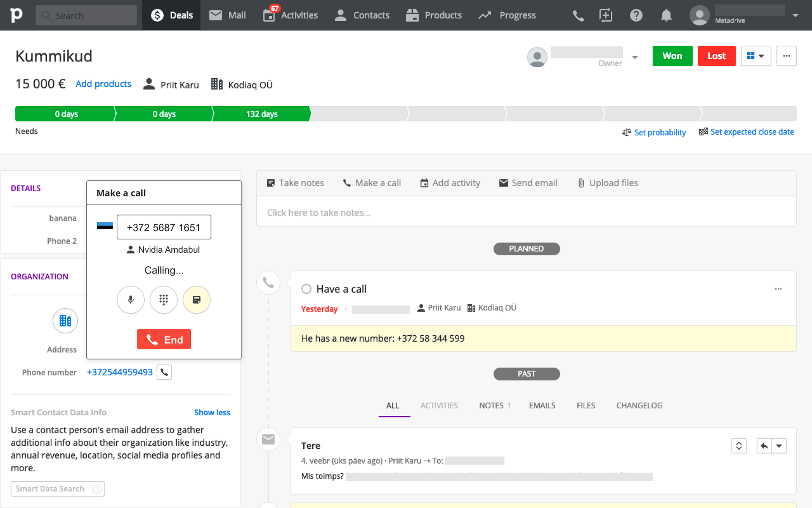This screenshot has height=508, width=812.
Task: Mute microphone in call popup
Action: [130, 300]
